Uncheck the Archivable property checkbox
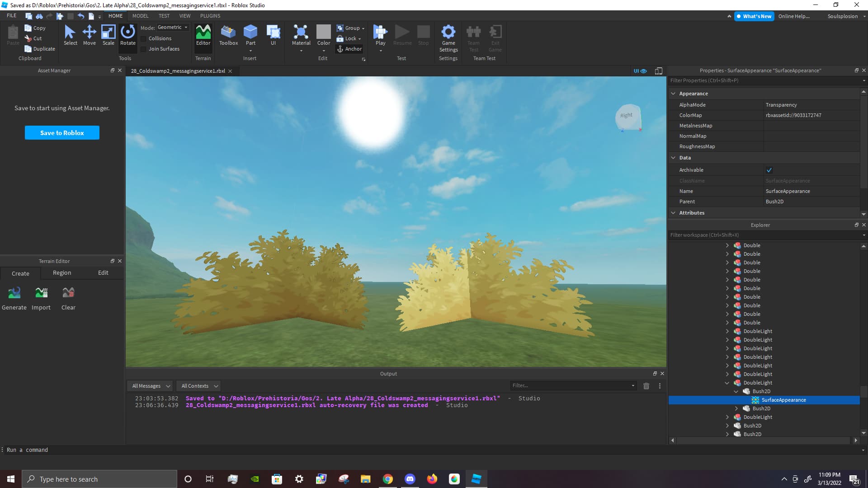Screen dimensions: 868x488 pyautogui.click(x=769, y=170)
